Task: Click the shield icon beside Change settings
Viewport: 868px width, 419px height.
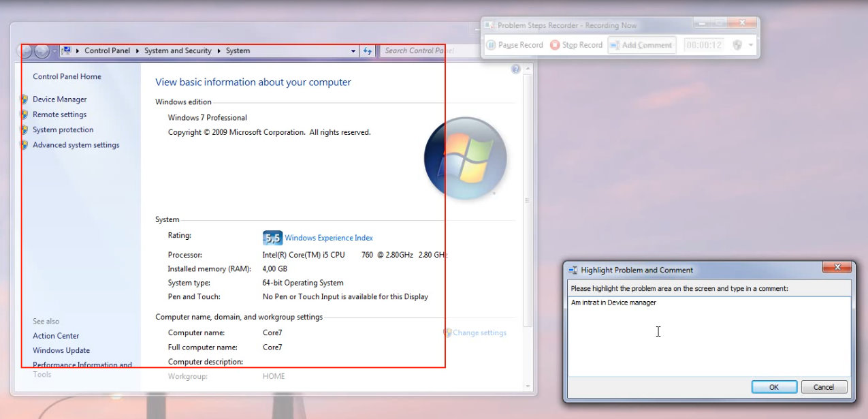Action: 447,332
